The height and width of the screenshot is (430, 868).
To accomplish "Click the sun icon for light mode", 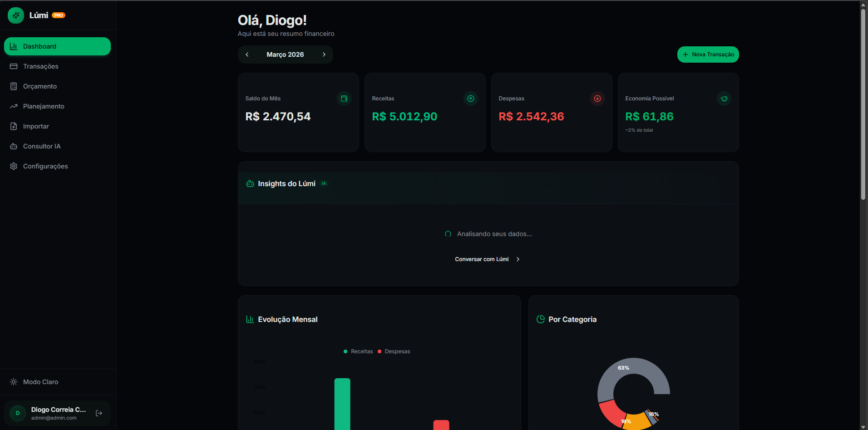I will [x=14, y=382].
